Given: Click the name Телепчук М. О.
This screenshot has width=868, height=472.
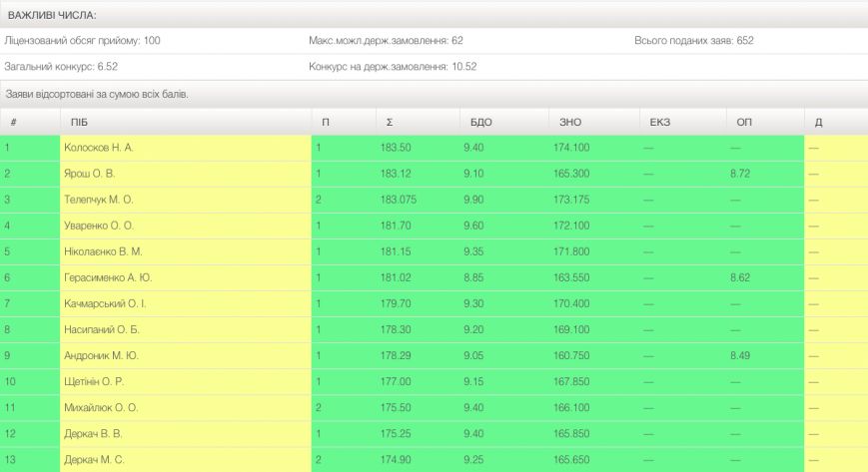Looking at the screenshot, I should point(98,200).
